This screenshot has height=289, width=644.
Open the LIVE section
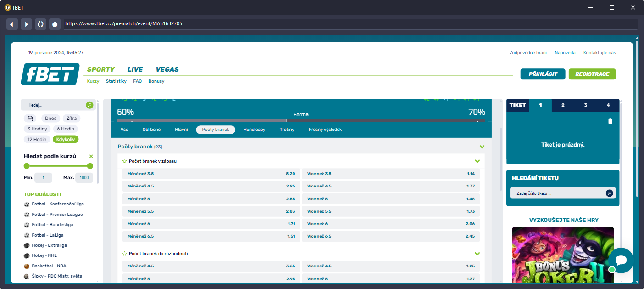[x=135, y=69]
